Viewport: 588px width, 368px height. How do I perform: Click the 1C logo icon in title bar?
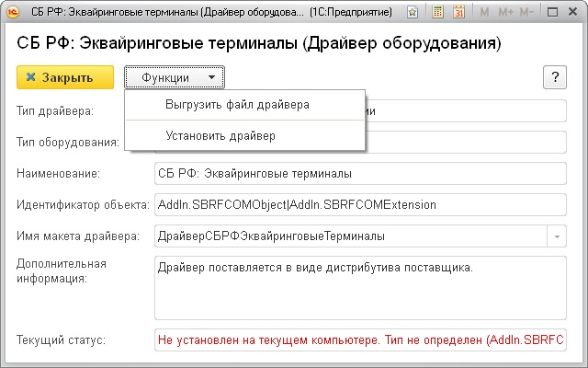(x=14, y=14)
